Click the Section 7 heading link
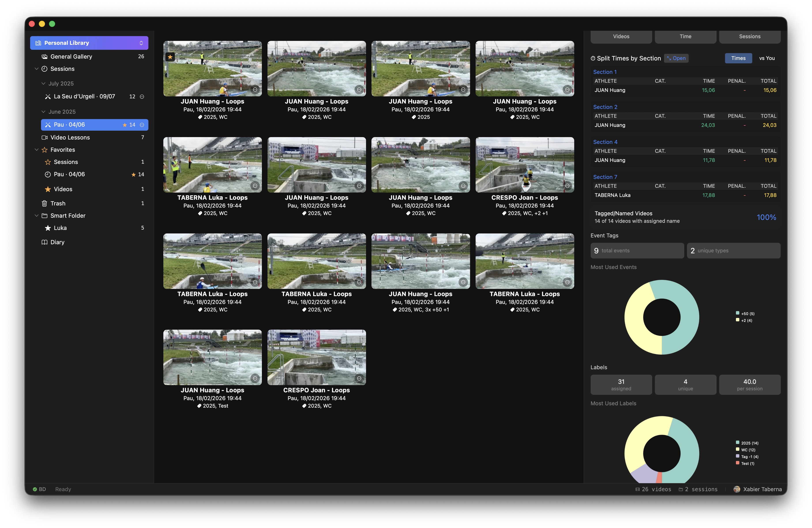Screen dimensions: 812x528 [x=605, y=177]
